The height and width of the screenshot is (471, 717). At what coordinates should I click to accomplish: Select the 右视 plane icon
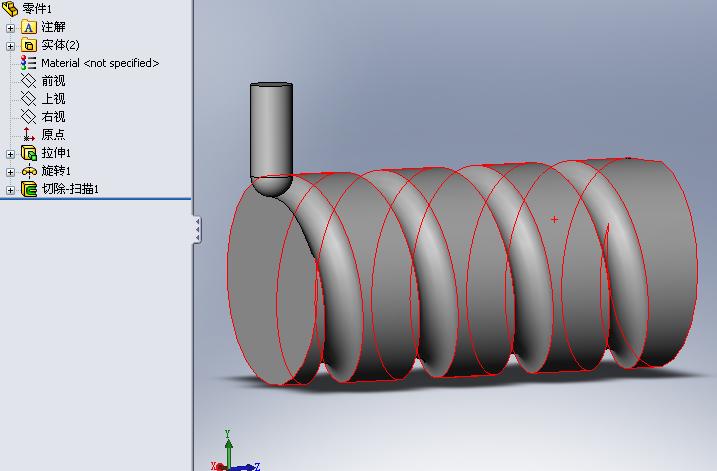coord(28,117)
